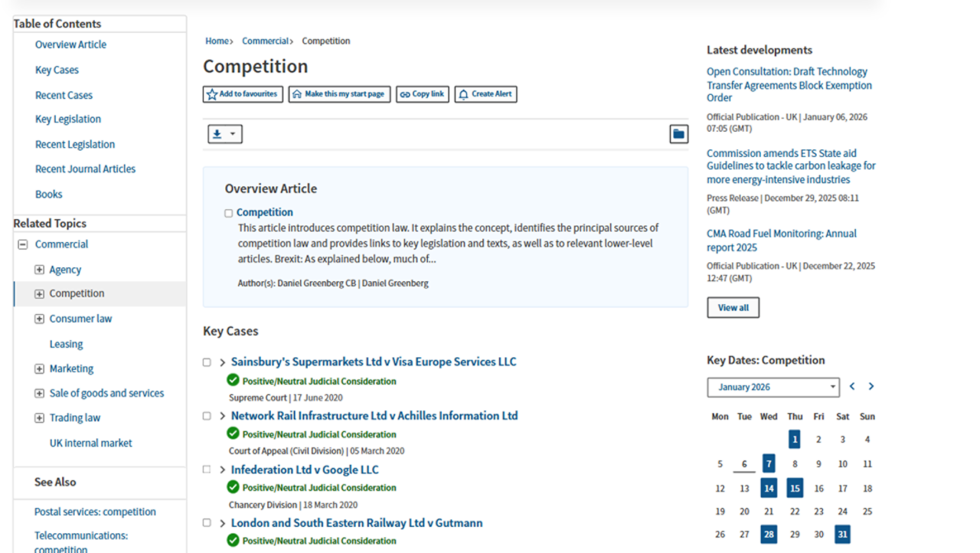Jump to Recent Journal Articles section
Viewport: 980px width, 553px height.
85,169
